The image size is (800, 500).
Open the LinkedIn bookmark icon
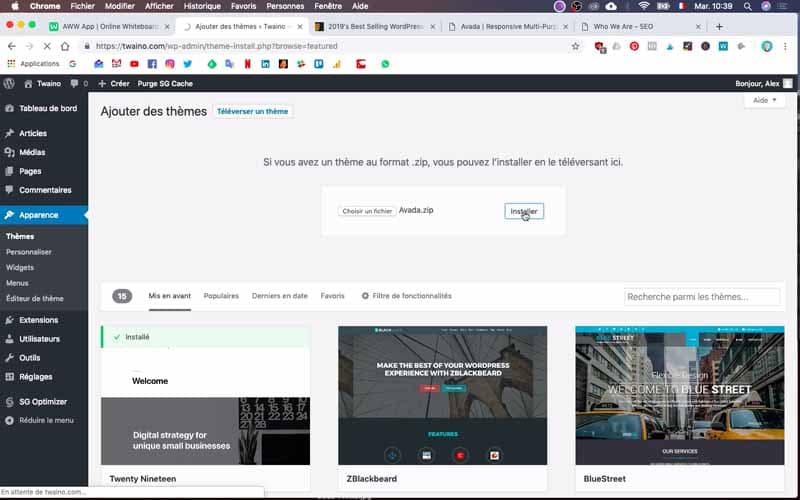pos(265,64)
